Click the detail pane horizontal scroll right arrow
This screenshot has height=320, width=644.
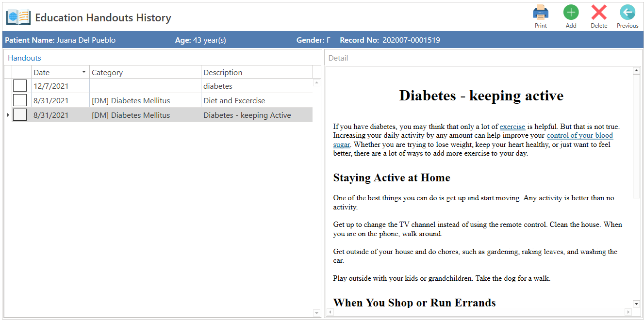629,312
